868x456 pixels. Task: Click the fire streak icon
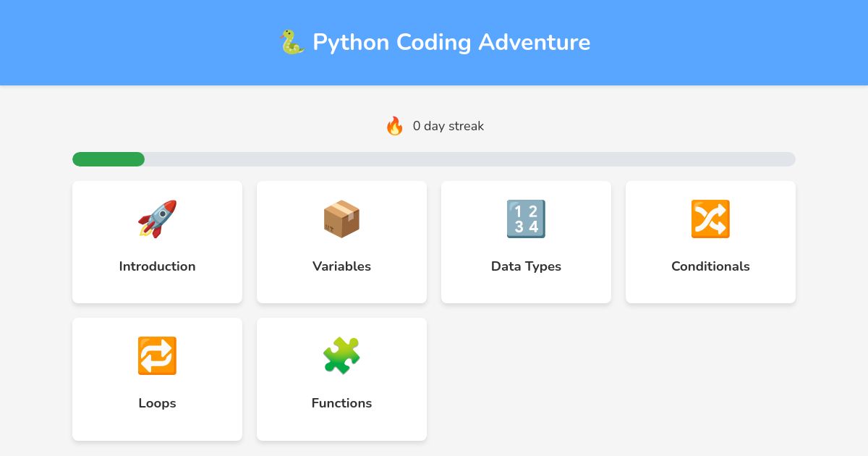(x=395, y=125)
